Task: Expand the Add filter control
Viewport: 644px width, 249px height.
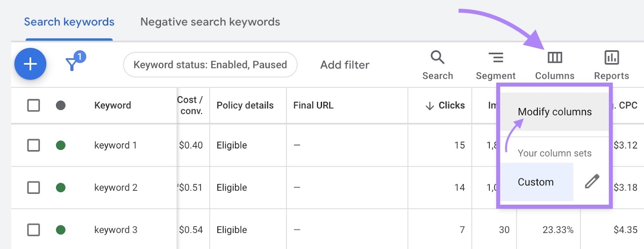Action: click(344, 65)
